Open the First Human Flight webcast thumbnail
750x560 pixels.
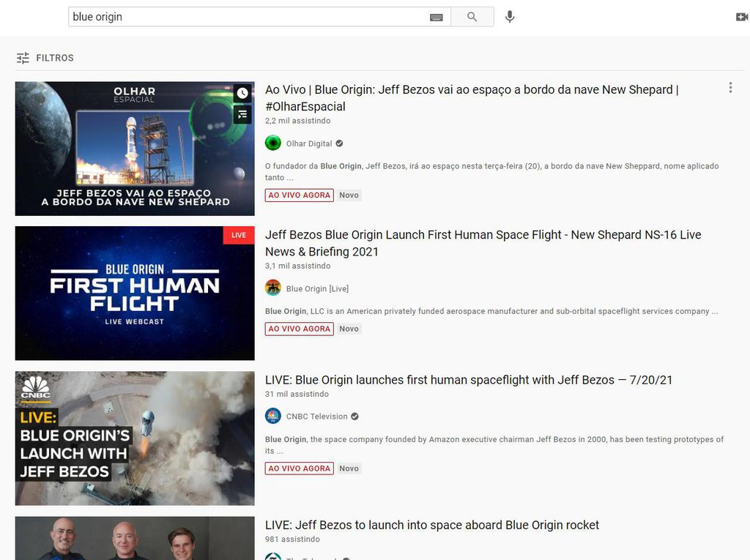135,293
